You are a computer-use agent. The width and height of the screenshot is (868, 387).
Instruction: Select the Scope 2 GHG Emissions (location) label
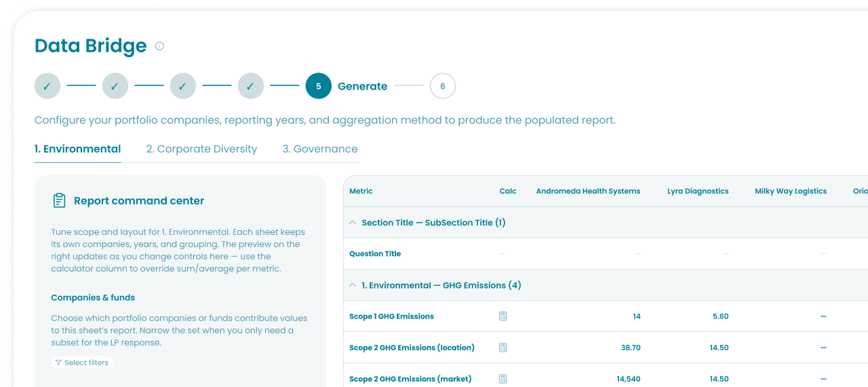click(412, 348)
